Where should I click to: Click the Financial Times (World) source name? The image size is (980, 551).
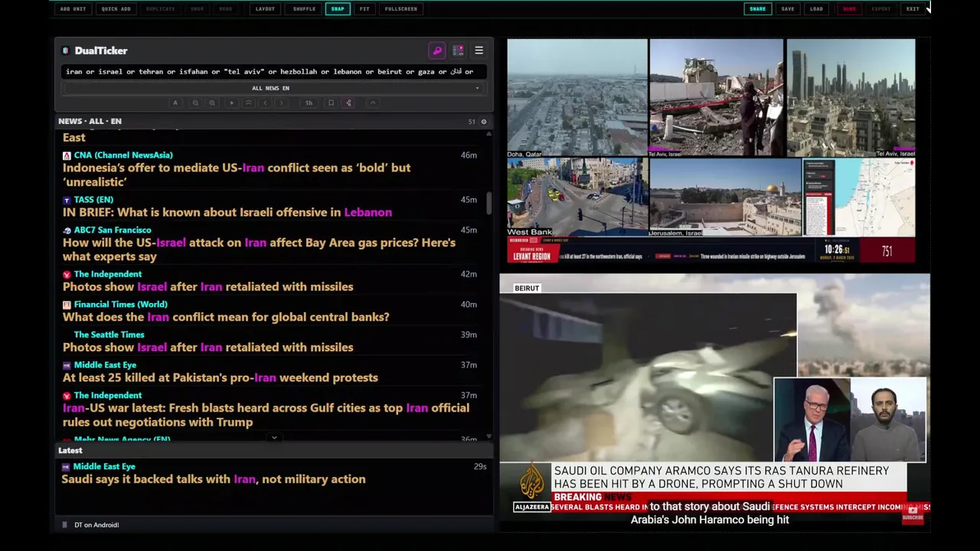coord(121,305)
